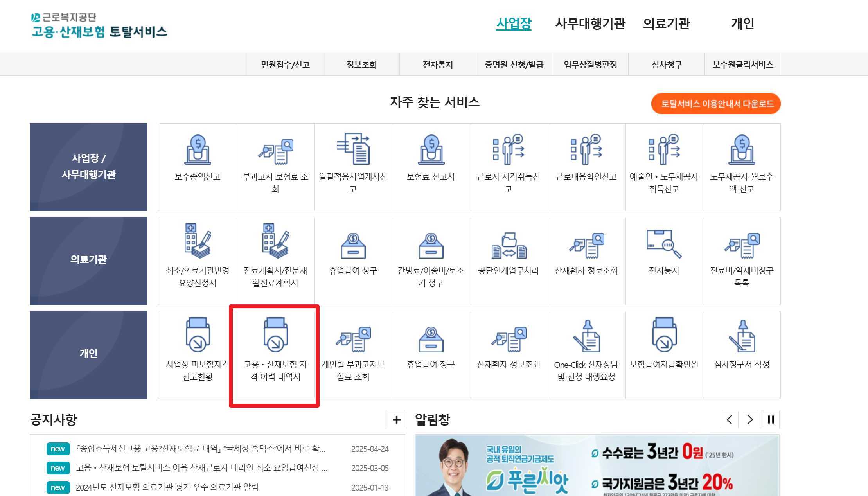Expand the 공지사항 list via plus button
The height and width of the screenshot is (496, 868).
pyautogui.click(x=397, y=420)
